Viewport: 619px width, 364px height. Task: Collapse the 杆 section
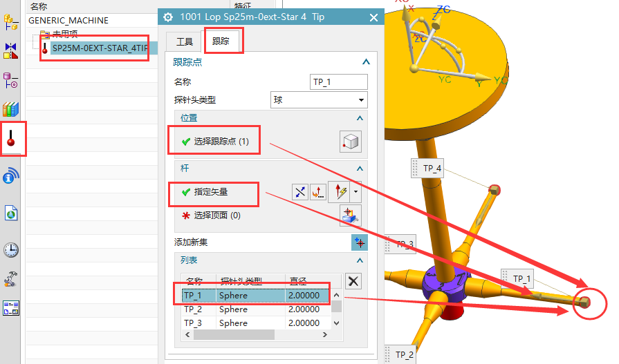point(360,169)
